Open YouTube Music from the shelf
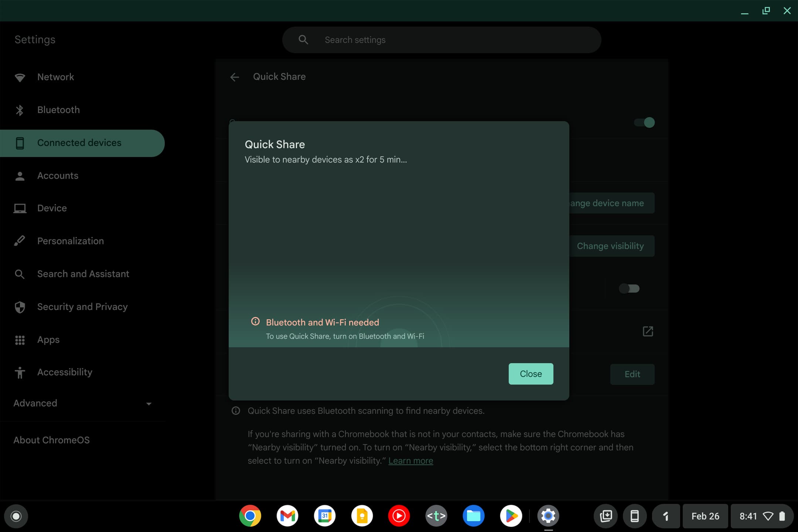 tap(399, 516)
